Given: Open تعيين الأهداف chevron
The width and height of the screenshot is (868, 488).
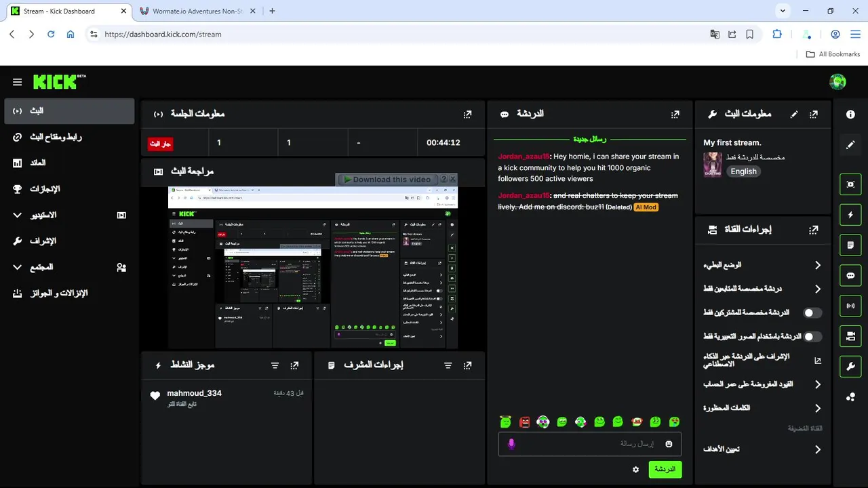Looking at the screenshot, I should 818,449.
